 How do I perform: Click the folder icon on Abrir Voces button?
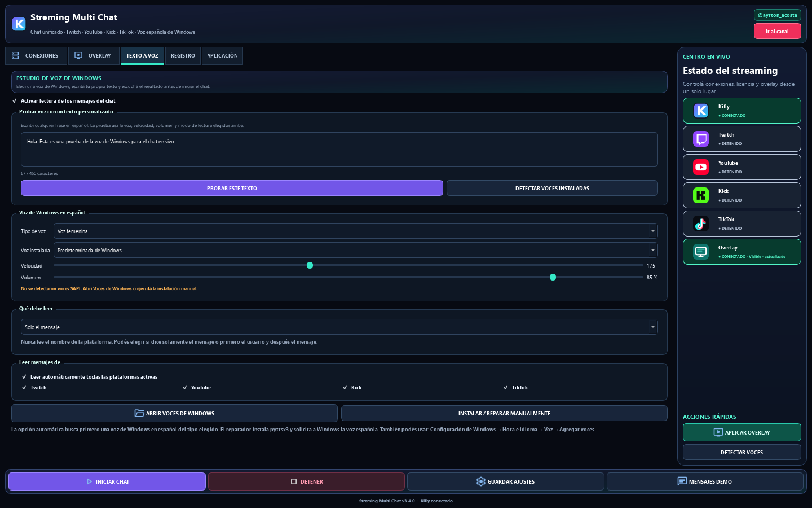(139, 414)
